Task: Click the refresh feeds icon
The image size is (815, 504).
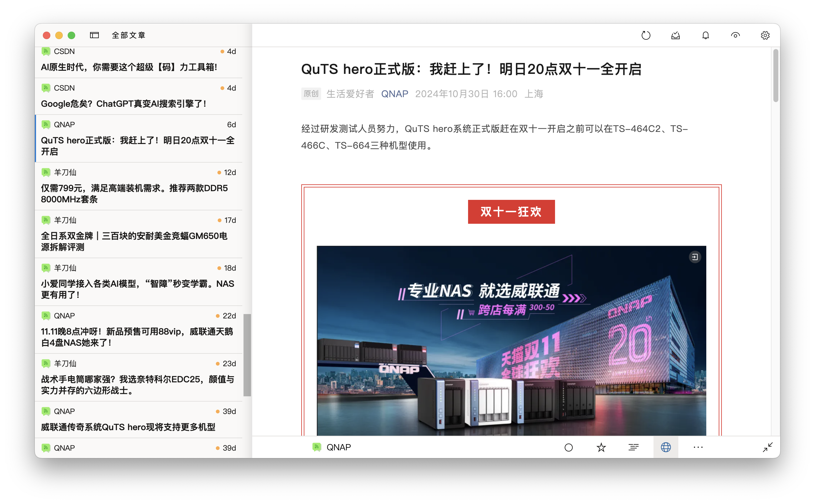Action: [646, 35]
